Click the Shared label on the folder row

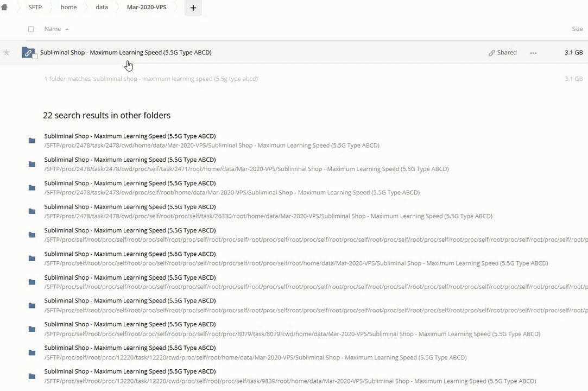[507, 53]
